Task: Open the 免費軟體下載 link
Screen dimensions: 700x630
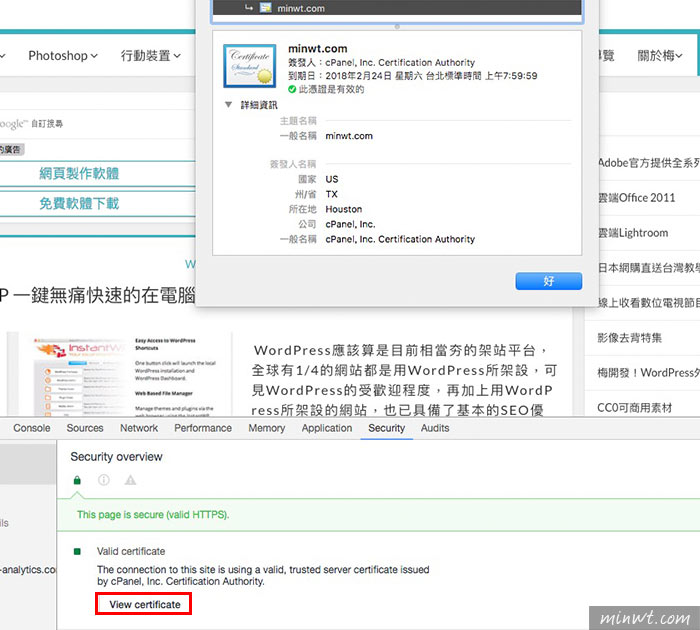Action: pyautogui.click(x=79, y=204)
